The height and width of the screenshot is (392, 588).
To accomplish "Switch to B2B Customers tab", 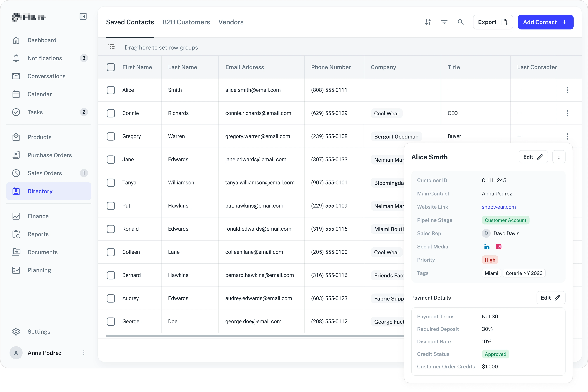I will [x=186, y=22].
